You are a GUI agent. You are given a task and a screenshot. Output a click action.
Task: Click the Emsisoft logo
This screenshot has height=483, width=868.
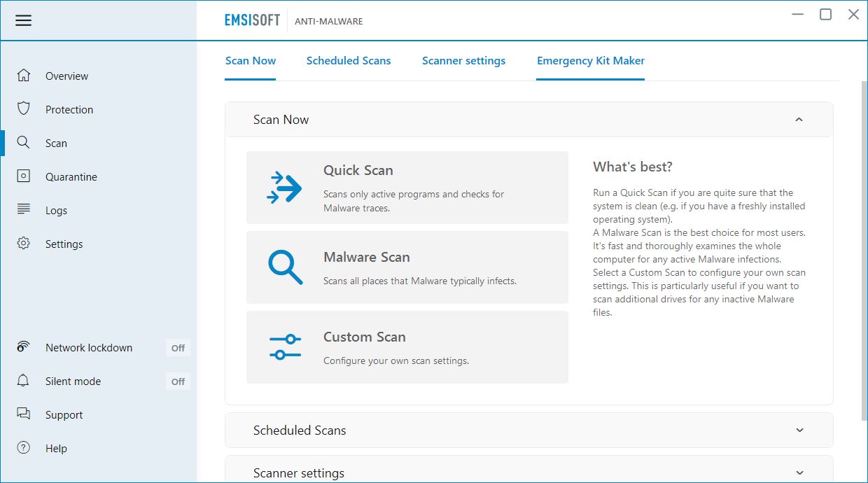[252, 20]
